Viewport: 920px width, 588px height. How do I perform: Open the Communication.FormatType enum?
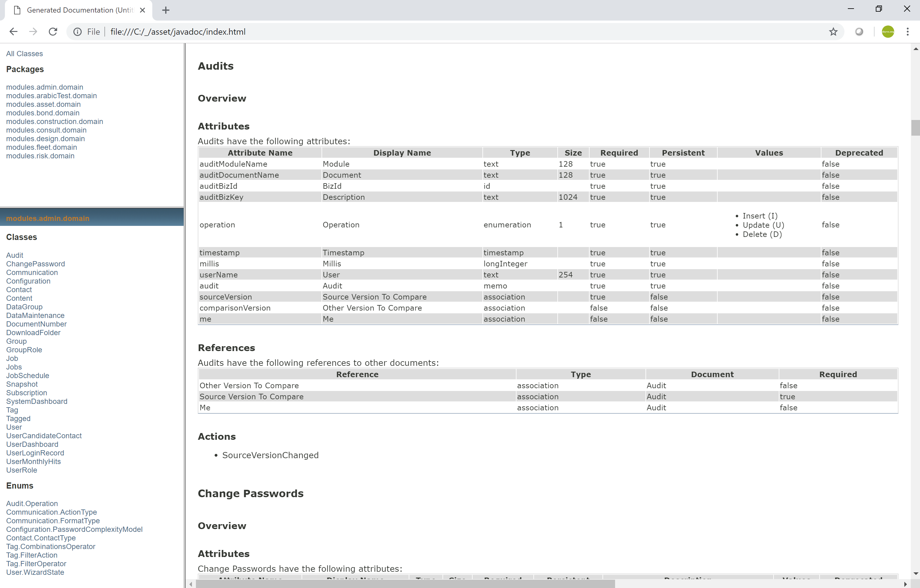53,521
